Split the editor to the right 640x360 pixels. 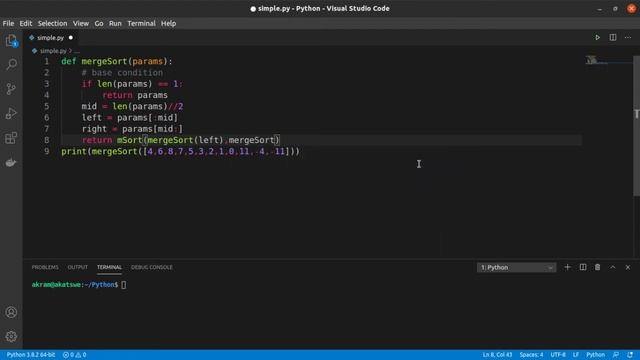click(x=613, y=38)
